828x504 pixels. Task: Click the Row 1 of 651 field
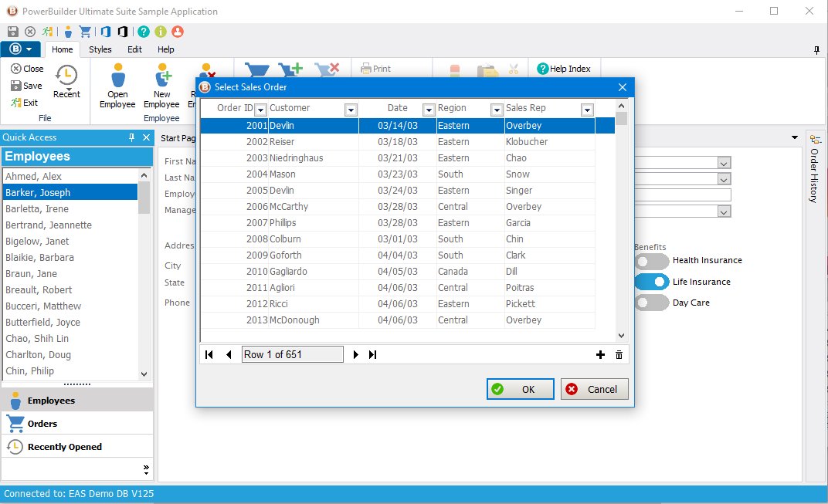[x=293, y=354]
